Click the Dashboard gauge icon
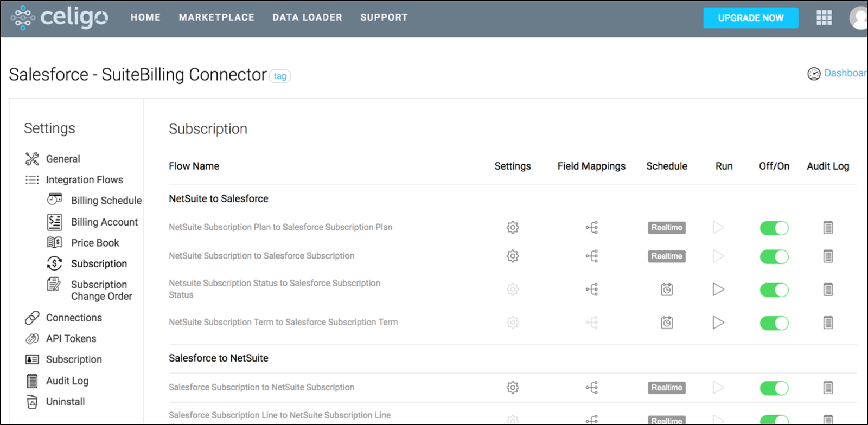 coord(814,74)
